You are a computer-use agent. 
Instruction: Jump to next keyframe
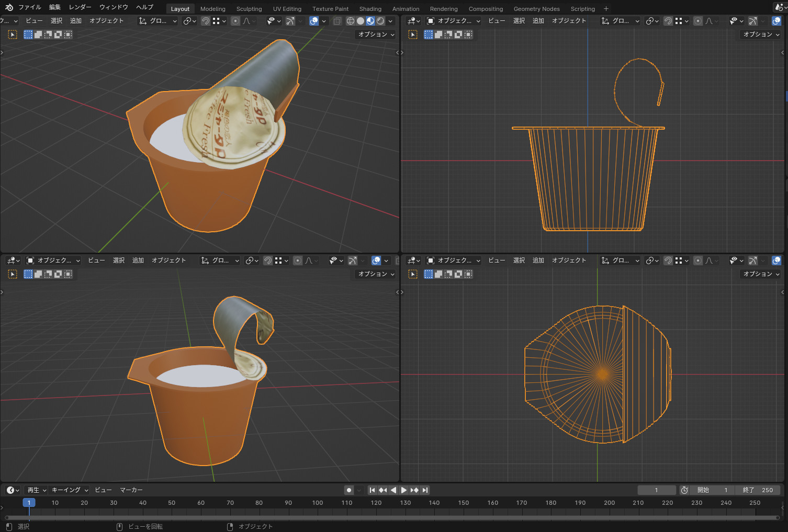click(x=414, y=490)
